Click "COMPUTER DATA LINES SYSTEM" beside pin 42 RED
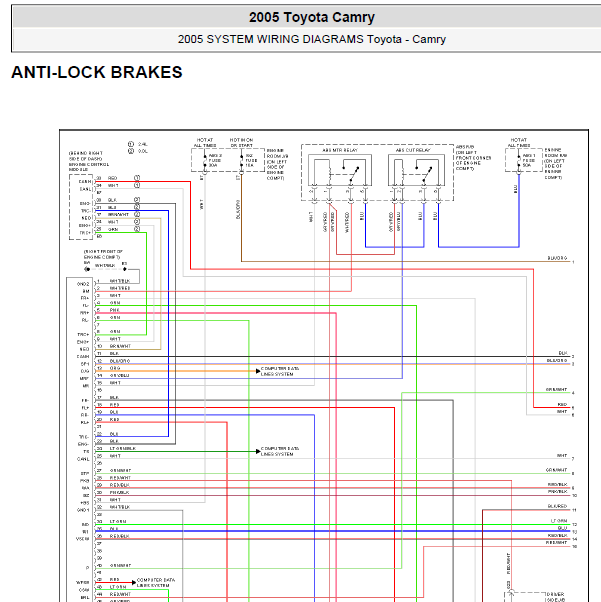The height and width of the screenshot is (602, 601). coord(156,582)
